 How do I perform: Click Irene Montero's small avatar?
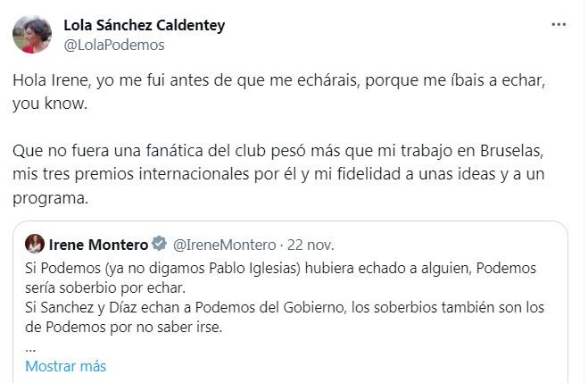[x=35, y=244]
